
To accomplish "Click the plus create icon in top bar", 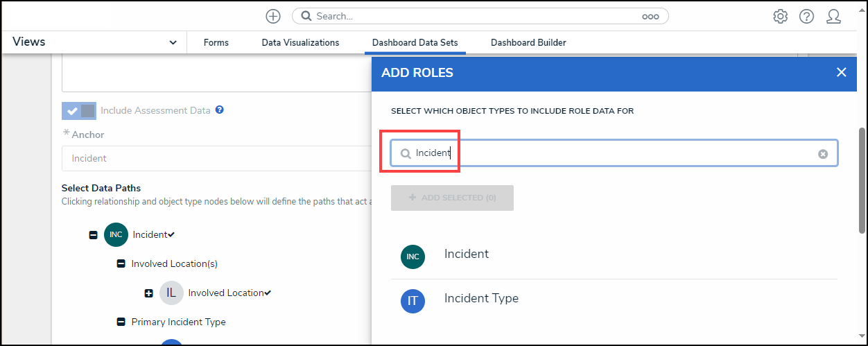I will [x=273, y=16].
